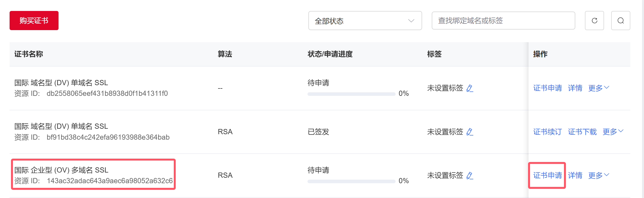This screenshot has width=644, height=198.
Task: Click the refresh list icon button
Action: pyautogui.click(x=594, y=21)
